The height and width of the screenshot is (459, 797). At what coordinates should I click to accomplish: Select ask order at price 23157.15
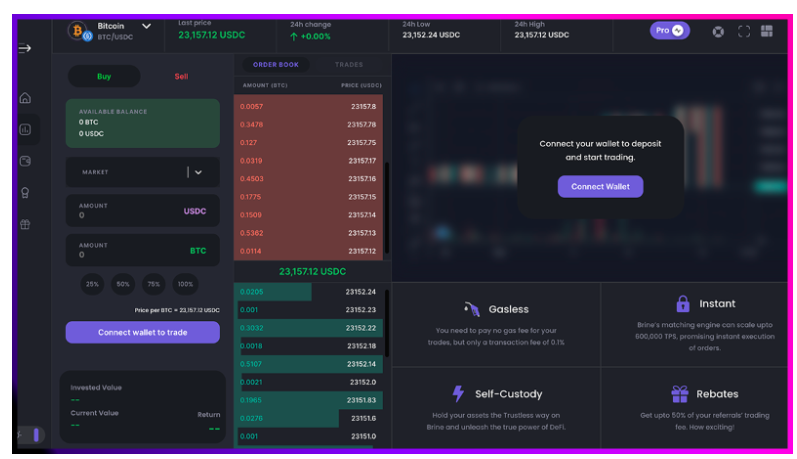coord(308,197)
